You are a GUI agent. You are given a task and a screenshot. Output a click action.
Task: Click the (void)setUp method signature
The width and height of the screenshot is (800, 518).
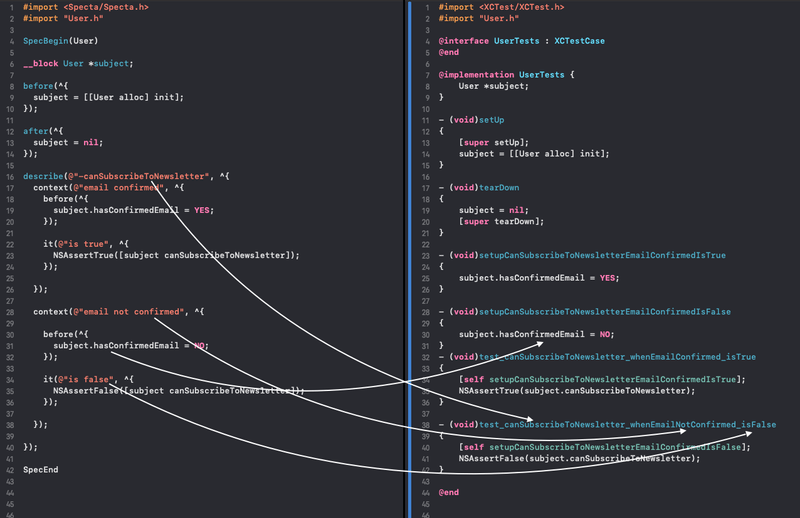click(471, 120)
